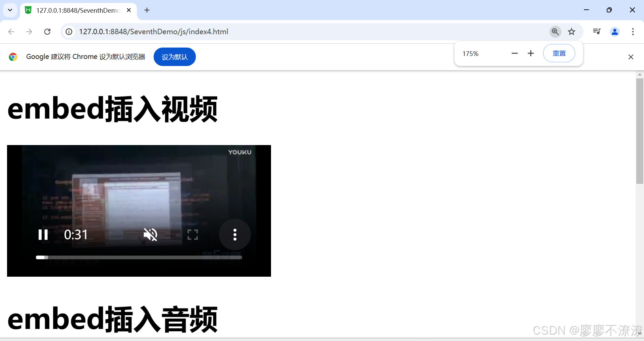The image size is (644, 341).
Task: Minimize the Chrome window
Action: tap(586, 10)
